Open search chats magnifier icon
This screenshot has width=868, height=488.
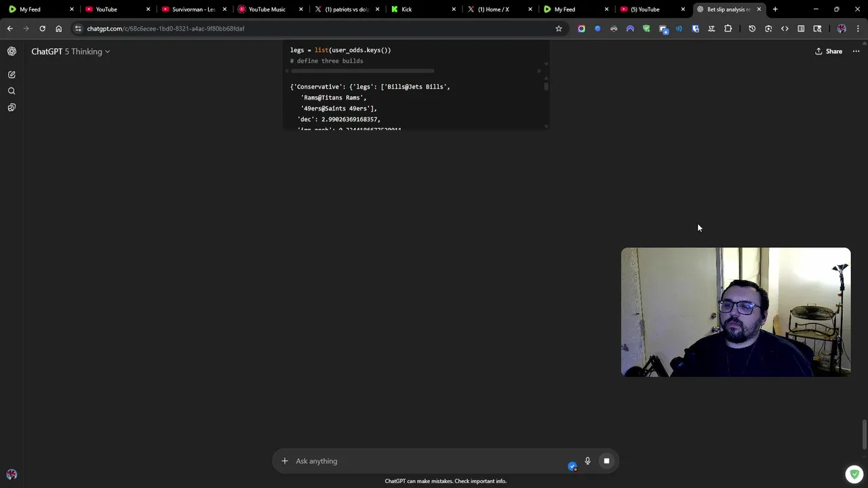(x=12, y=91)
